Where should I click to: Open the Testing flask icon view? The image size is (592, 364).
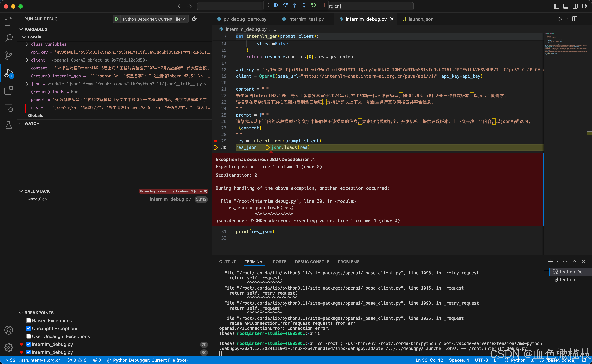[x=9, y=125]
